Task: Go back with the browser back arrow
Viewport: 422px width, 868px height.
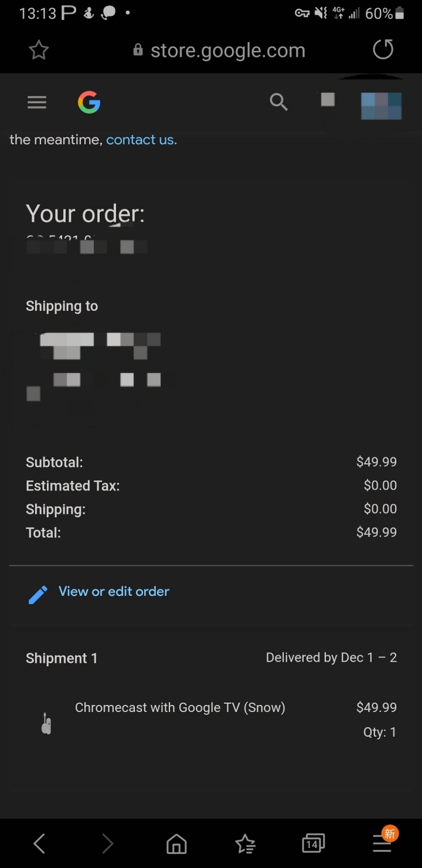Action: click(x=39, y=844)
